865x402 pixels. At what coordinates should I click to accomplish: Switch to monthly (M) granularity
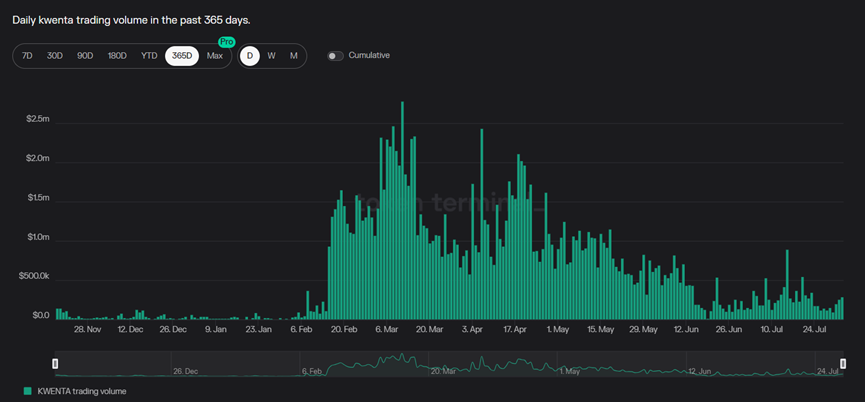[x=293, y=56]
